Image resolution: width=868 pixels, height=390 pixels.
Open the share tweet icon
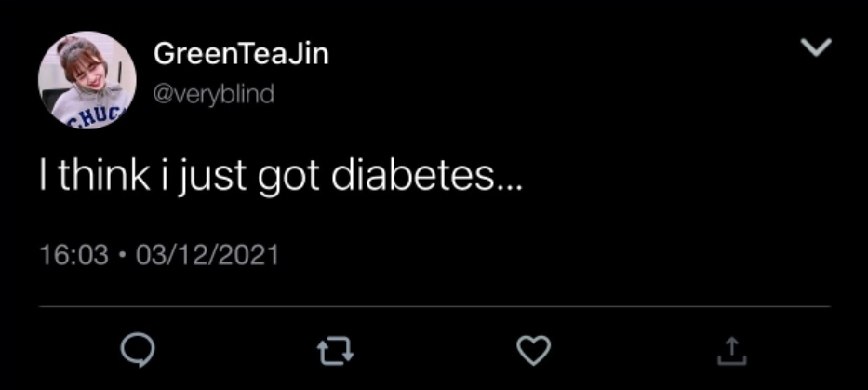point(732,351)
